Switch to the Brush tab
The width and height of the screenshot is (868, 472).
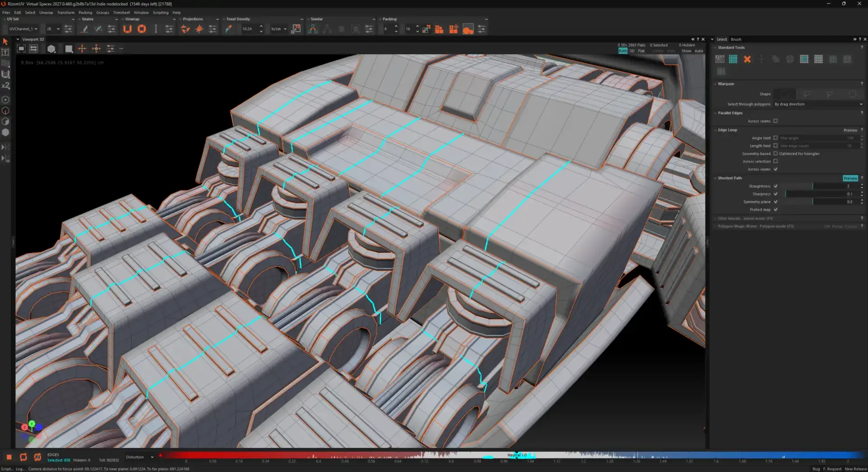pos(736,39)
